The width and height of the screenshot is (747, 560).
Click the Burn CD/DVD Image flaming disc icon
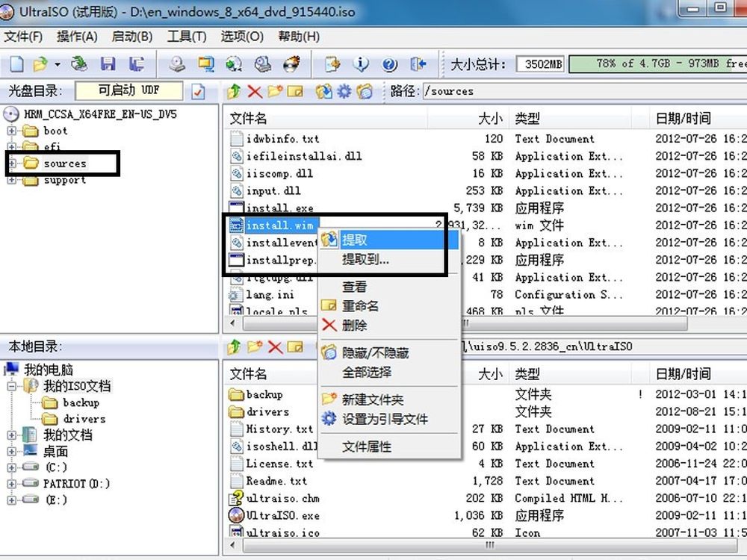pyautogui.click(x=291, y=63)
